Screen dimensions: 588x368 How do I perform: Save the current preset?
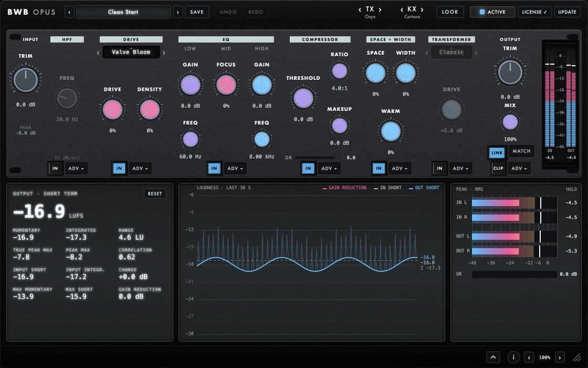tap(197, 12)
